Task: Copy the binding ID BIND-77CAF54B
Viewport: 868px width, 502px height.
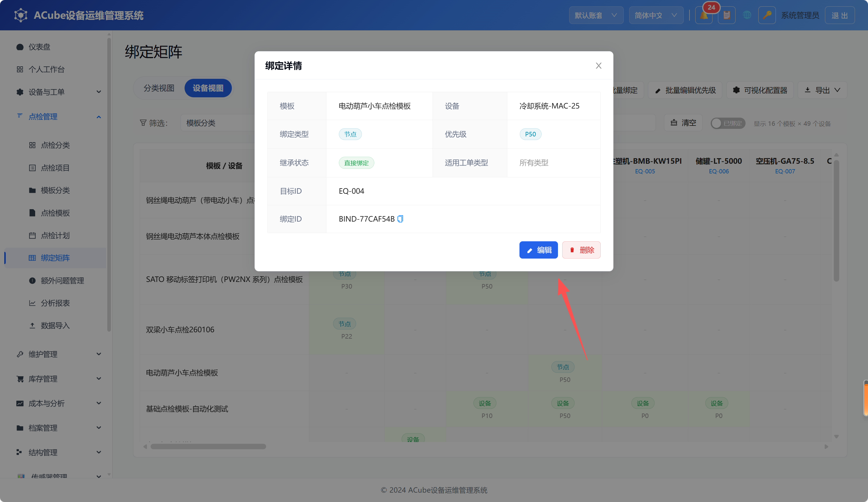Action: (x=400, y=219)
